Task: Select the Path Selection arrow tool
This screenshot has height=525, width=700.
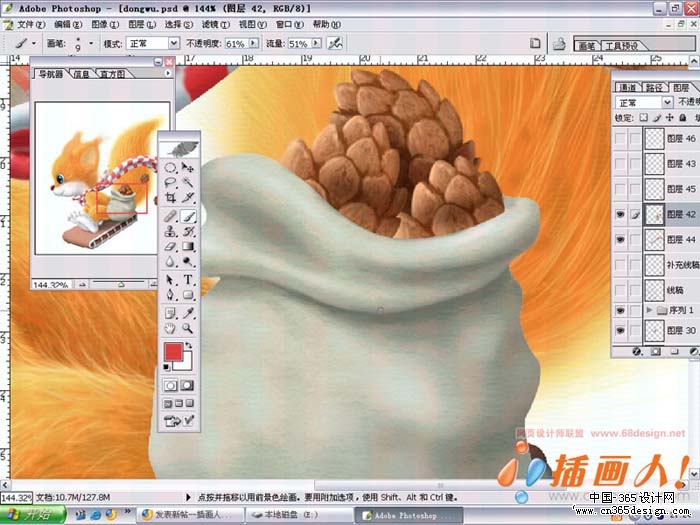Action: 170,280
